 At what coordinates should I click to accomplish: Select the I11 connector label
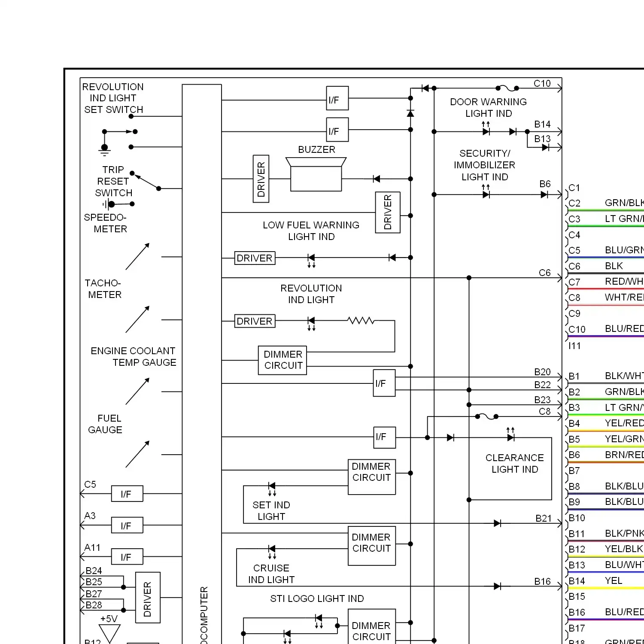574,346
